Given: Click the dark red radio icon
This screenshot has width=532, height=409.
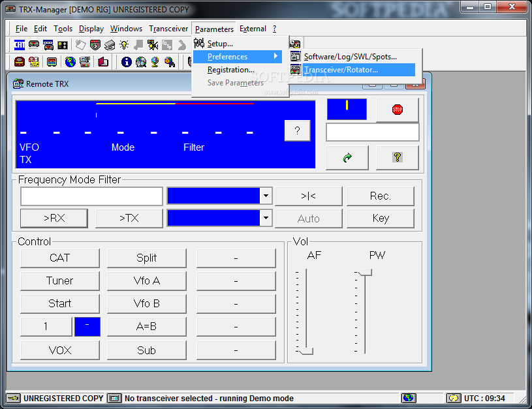Looking at the screenshot, I should [20, 62].
